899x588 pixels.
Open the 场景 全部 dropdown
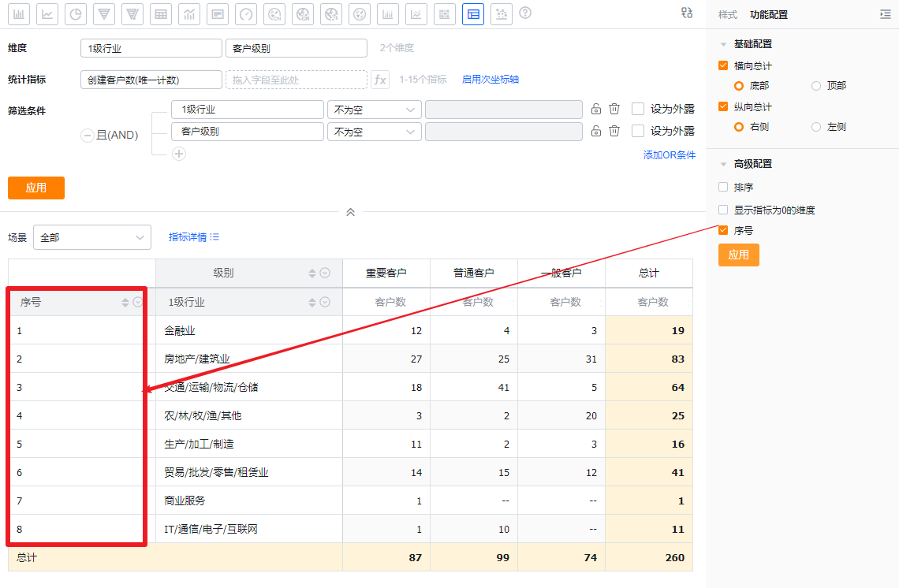coord(91,237)
